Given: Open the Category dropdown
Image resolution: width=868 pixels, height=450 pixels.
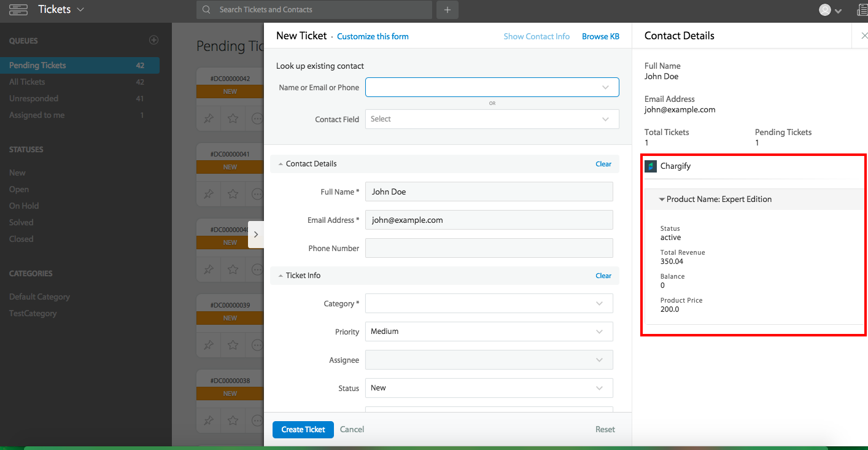Looking at the screenshot, I should tap(489, 303).
